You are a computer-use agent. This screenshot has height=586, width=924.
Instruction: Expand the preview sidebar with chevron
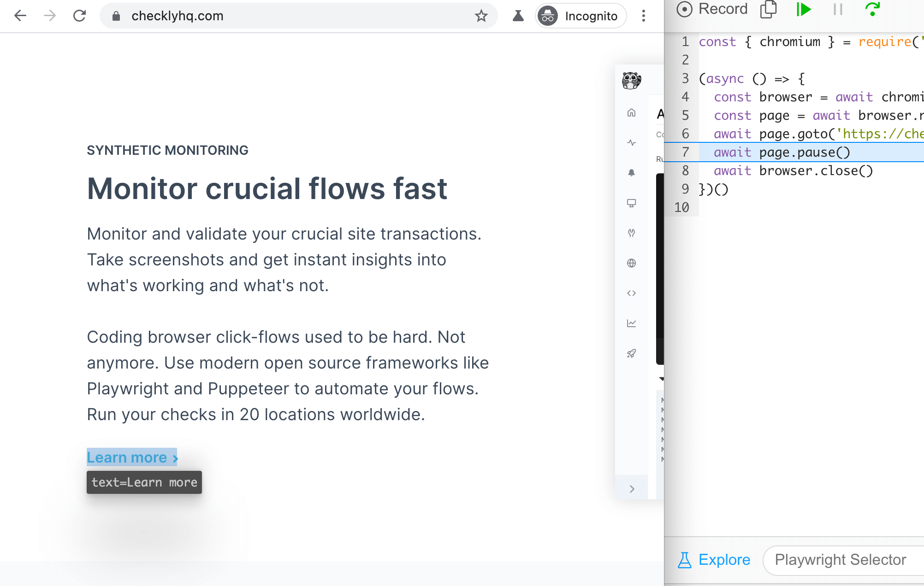(x=632, y=489)
